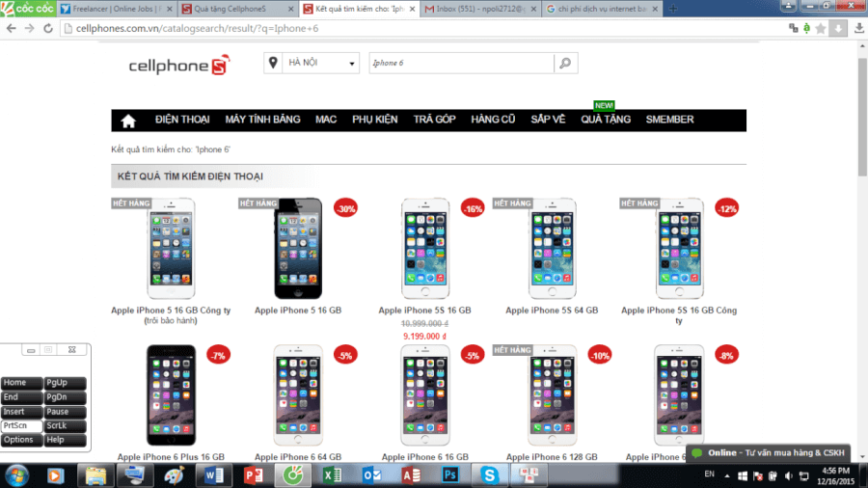The image size is (868, 488).
Task: Open TRẢ GÓP menu item
Action: [435, 120]
